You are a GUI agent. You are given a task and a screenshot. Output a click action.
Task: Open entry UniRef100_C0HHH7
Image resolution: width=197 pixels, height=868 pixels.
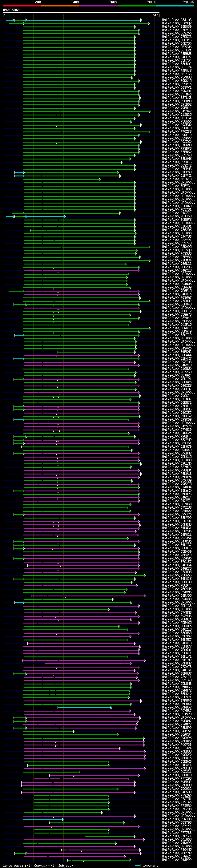click(x=177, y=663)
